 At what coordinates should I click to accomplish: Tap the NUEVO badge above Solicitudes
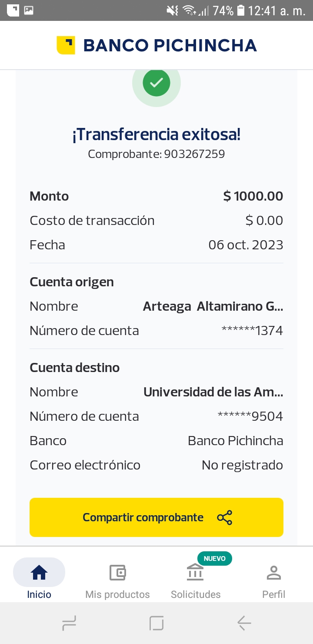tap(214, 558)
